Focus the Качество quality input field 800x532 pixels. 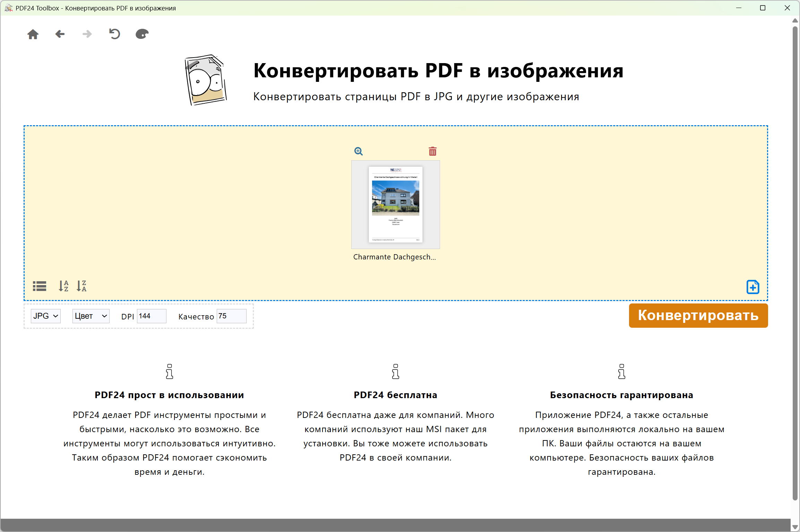[x=232, y=316]
